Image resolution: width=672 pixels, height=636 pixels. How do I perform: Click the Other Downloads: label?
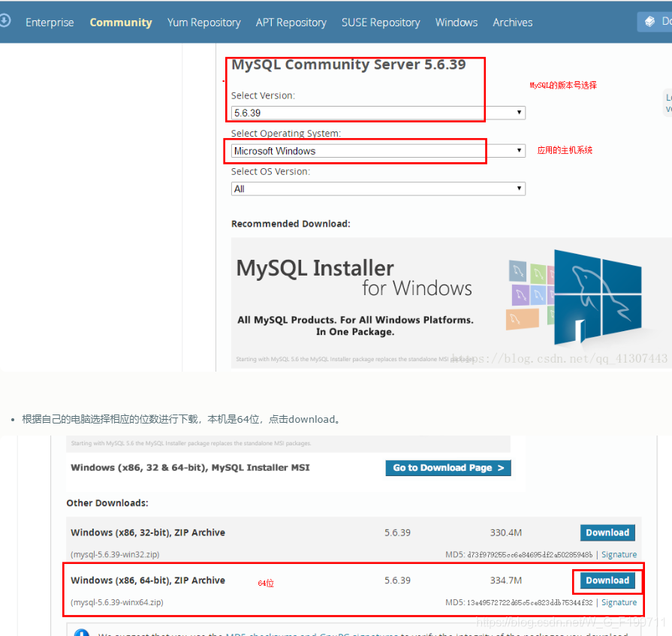pos(107,503)
